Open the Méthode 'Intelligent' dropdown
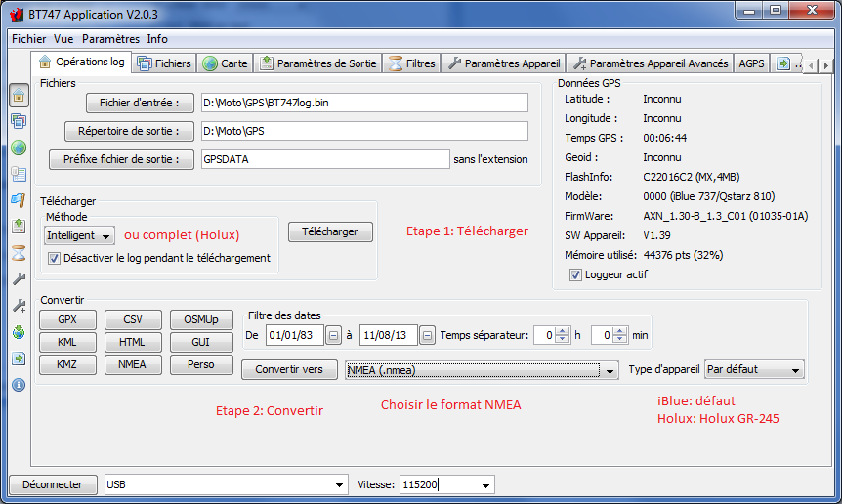Screen dimensions: 842x504 pyautogui.click(x=105, y=235)
